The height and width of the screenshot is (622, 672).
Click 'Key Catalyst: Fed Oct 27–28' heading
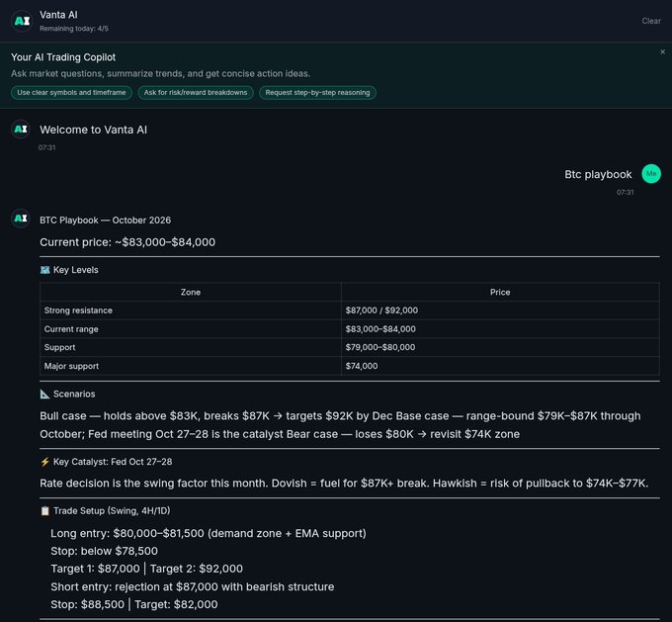point(113,462)
